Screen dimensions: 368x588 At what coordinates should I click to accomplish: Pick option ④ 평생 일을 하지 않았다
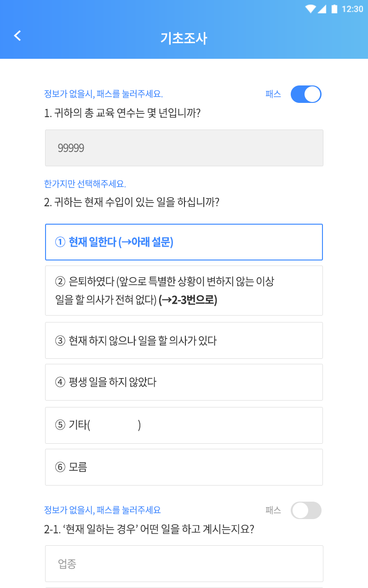[x=184, y=382]
